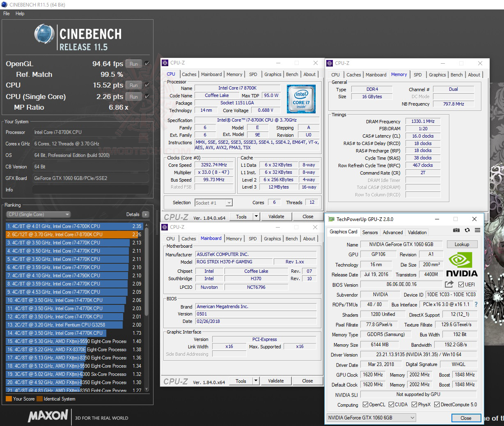Open Tools dropdown arrow in CPU-Z Mainboard window

[x=256, y=381]
